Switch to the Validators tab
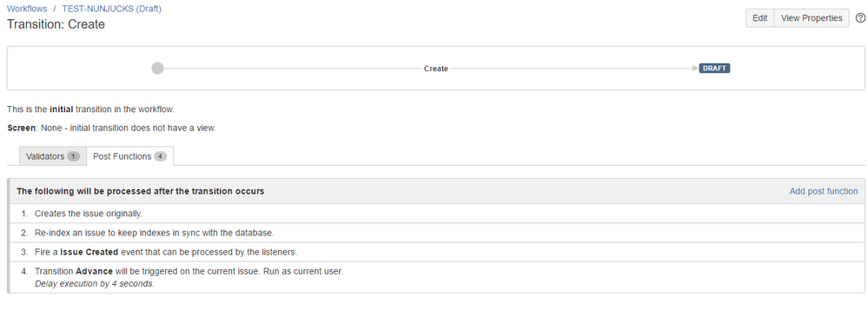Viewport: 868px width, 330px height. [x=53, y=156]
